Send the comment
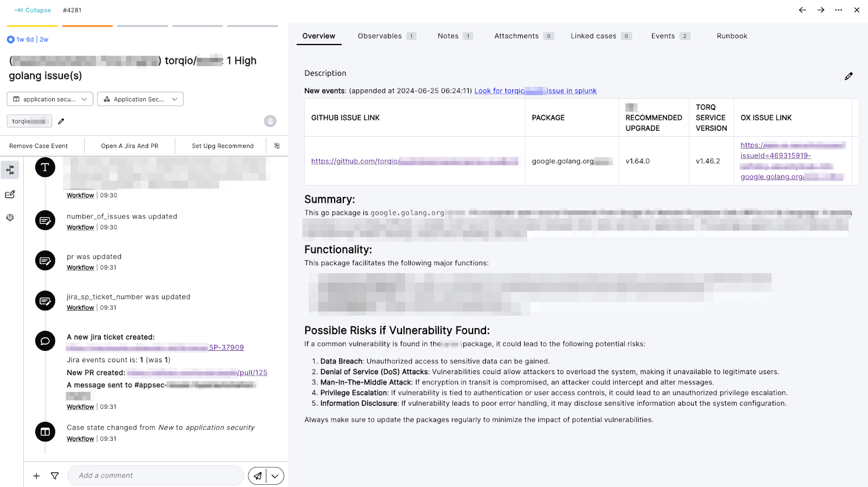 [x=258, y=476]
